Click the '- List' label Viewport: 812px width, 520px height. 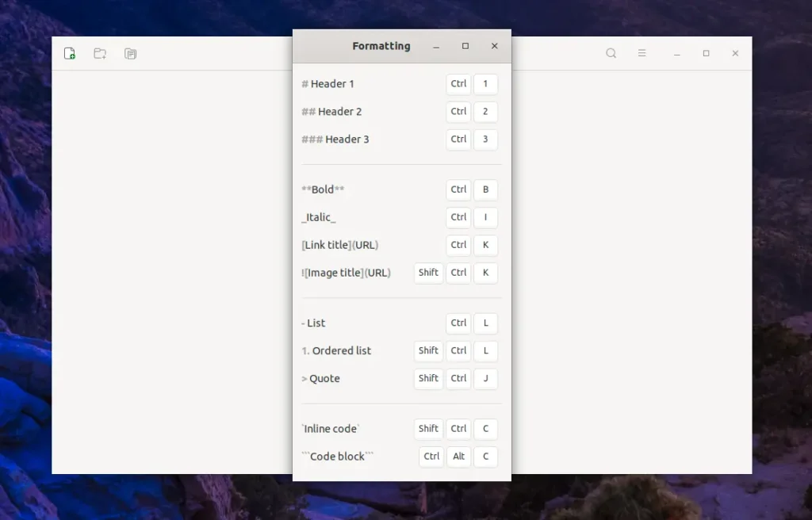tap(313, 323)
